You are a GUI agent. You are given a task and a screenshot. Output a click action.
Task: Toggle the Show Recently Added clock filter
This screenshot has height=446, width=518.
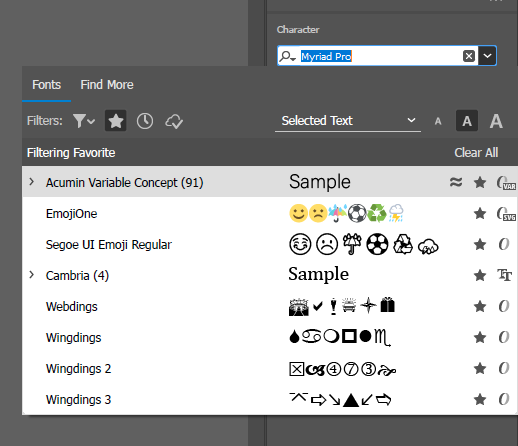145,121
